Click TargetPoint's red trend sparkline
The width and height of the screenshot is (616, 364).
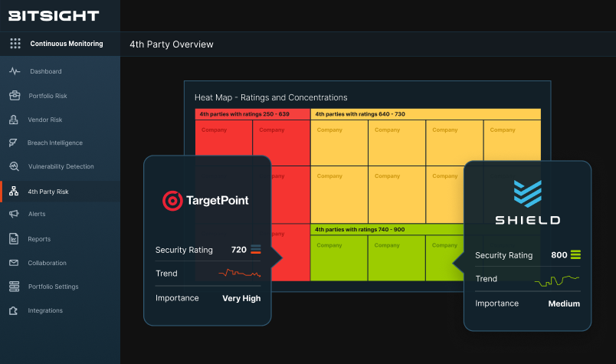240,273
